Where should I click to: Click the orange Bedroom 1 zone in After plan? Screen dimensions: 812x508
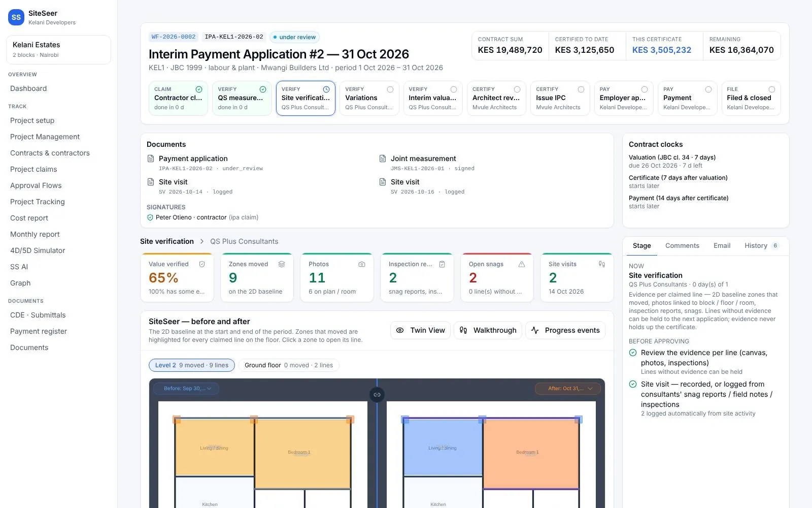pos(531,454)
